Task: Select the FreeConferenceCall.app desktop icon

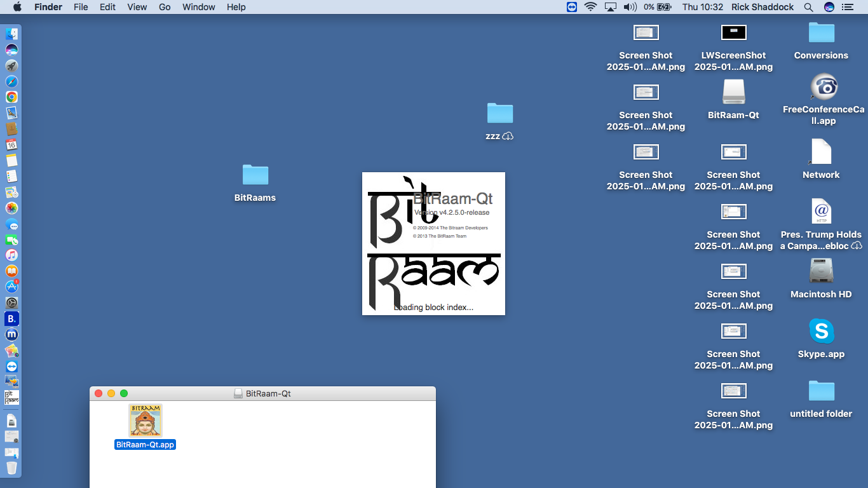Action: tap(824, 87)
